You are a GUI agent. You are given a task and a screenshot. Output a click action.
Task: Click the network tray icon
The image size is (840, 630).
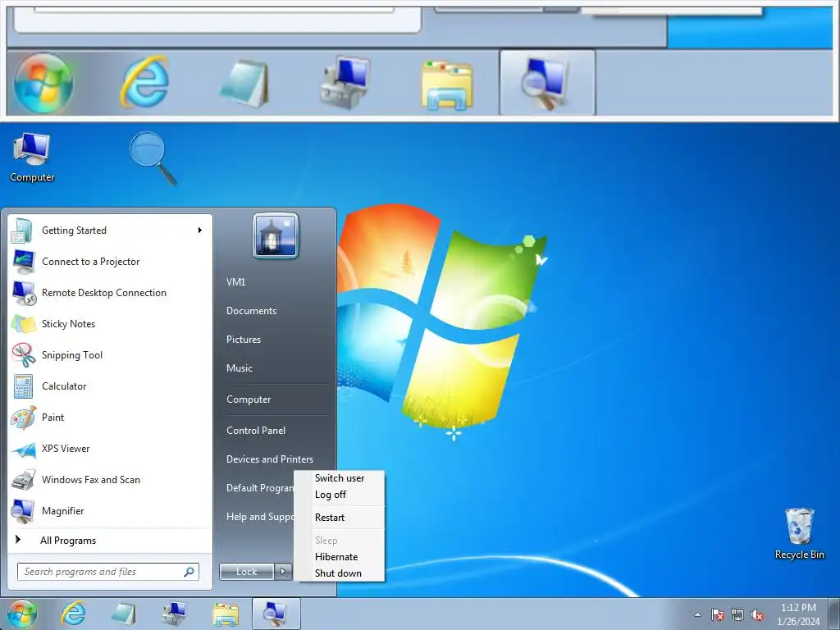tap(737, 614)
